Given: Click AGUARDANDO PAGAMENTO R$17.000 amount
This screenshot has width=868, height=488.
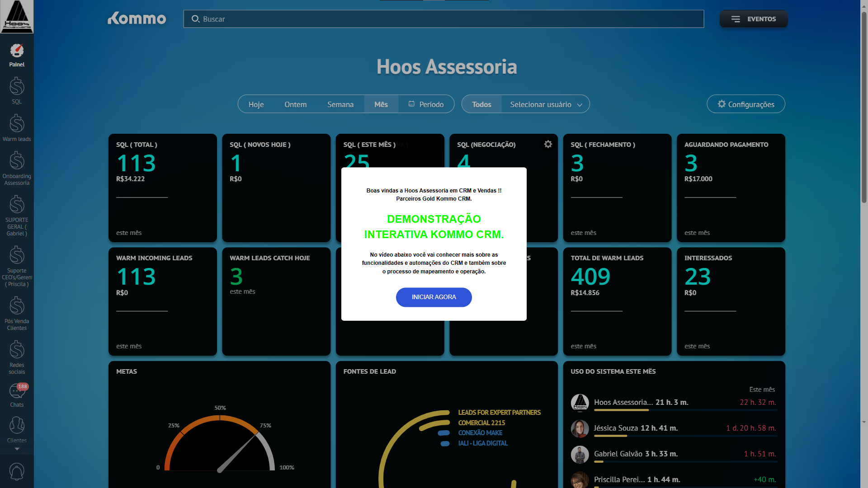Looking at the screenshot, I should pyautogui.click(x=698, y=179).
